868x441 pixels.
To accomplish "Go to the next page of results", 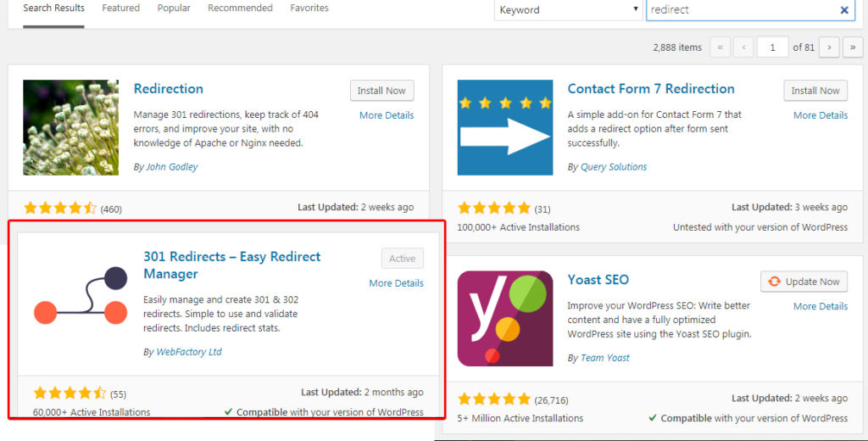I will click(x=829, y=47).
